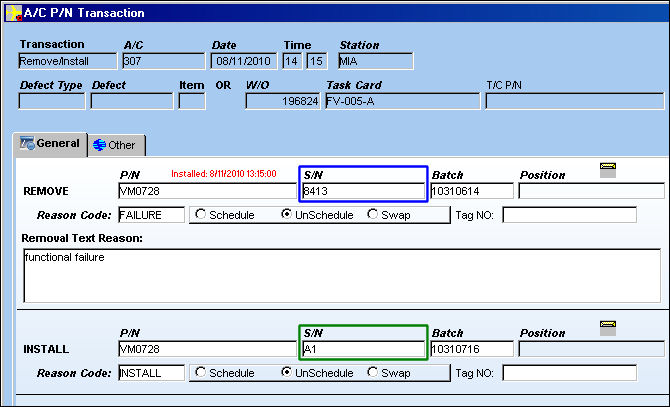The height and width of the screenshot is (407, 670).
Task: Click the yellow notes icon in INSTALL section
Action: 608,328
